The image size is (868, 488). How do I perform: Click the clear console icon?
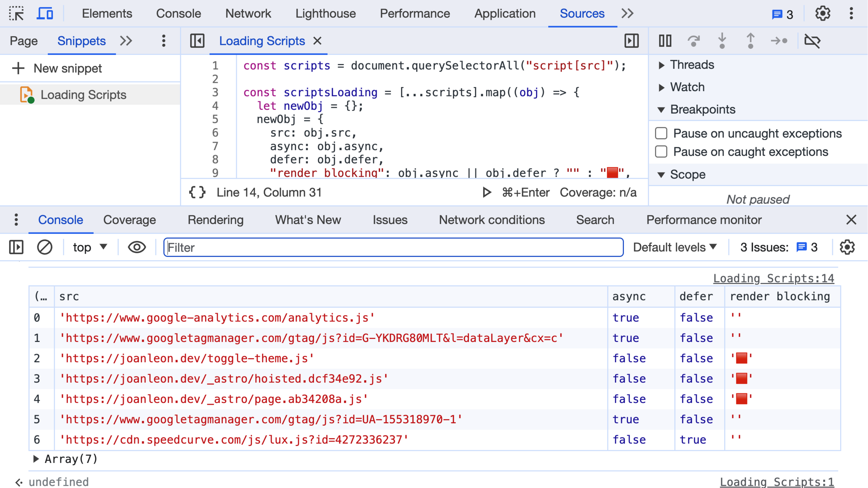(44, 248)
